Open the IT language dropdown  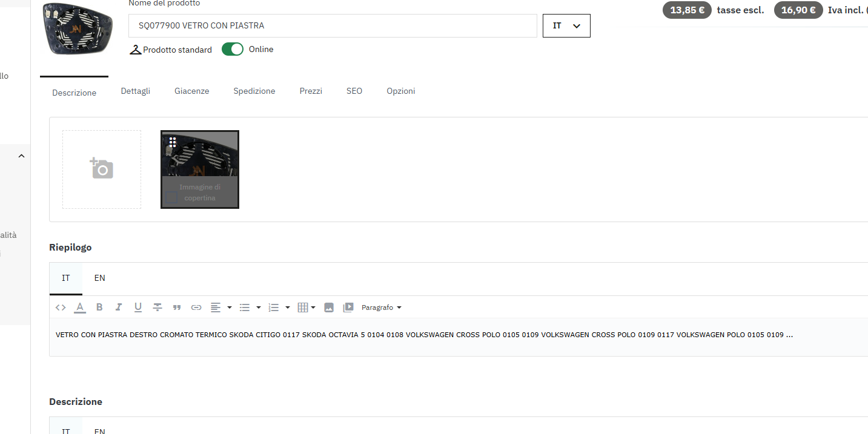tap(566, 26)
